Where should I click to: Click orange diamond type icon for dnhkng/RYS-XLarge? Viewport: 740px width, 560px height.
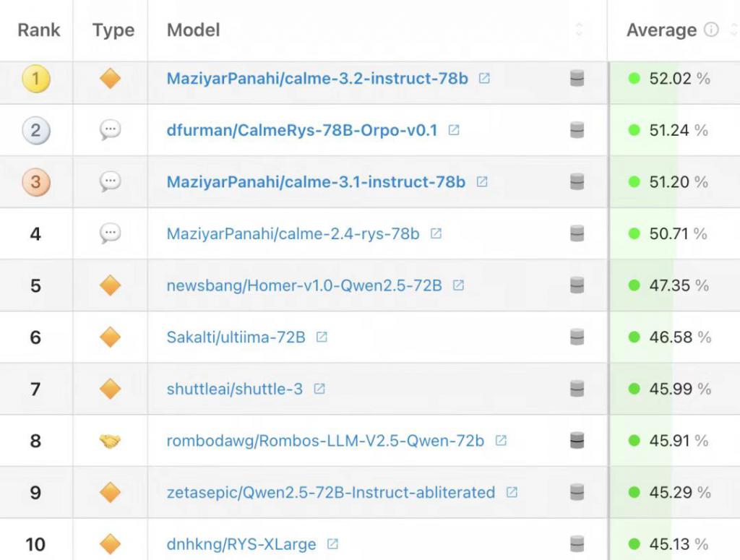point(111,544)
